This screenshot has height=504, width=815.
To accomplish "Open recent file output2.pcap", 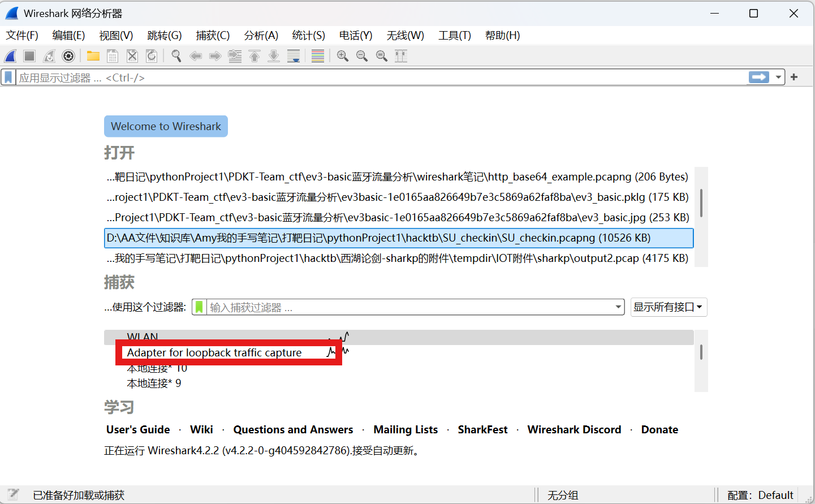I will coord(399,258).
